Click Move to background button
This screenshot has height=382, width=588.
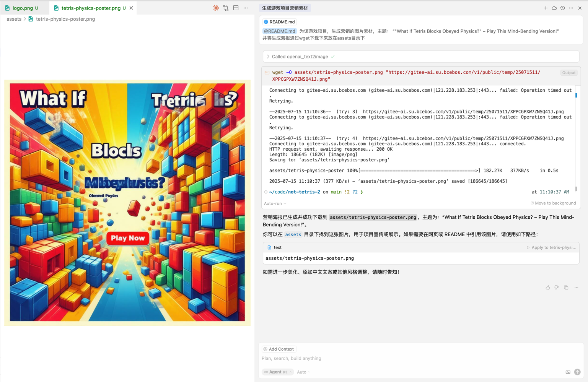click(x=553, y=203)
